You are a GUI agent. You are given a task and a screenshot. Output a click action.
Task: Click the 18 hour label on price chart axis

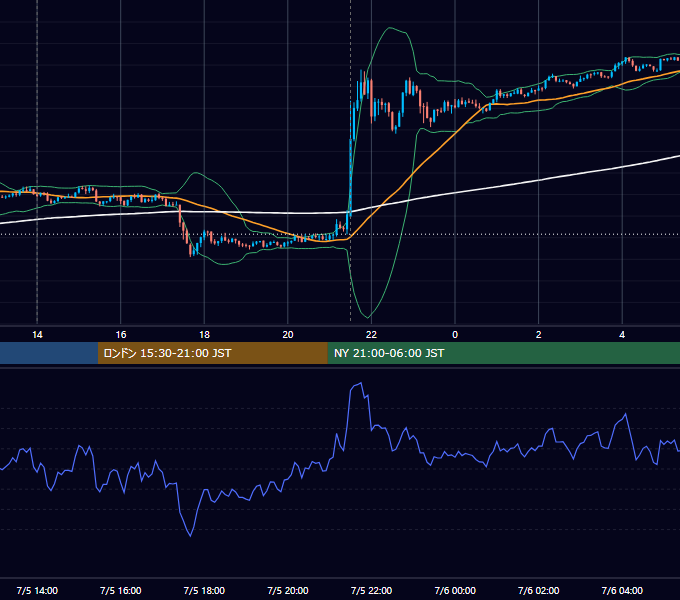tap(204, 335)
